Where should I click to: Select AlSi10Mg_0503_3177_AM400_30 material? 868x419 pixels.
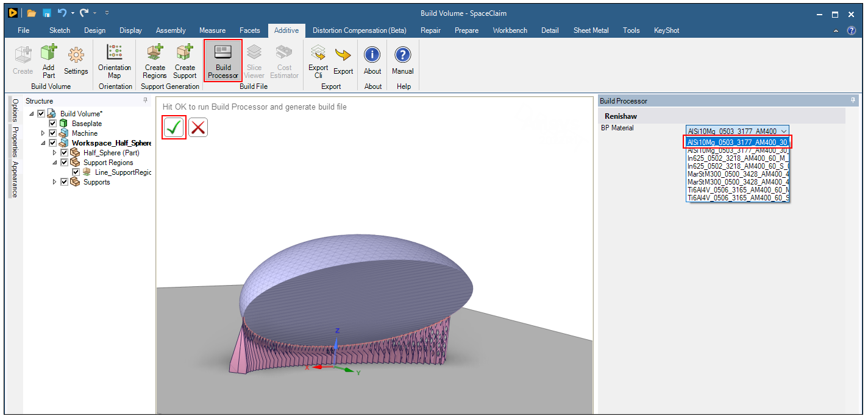click(x=738, y=141)
